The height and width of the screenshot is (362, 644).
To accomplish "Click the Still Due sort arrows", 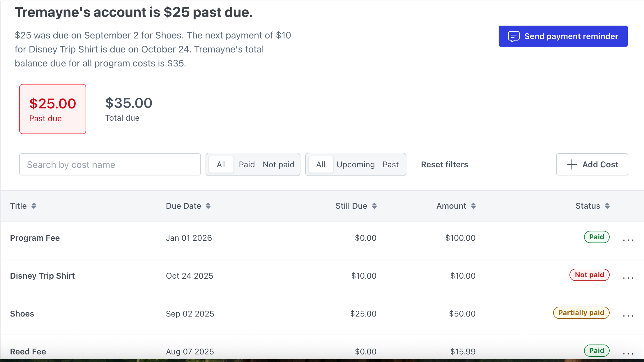I will [374, 206].
